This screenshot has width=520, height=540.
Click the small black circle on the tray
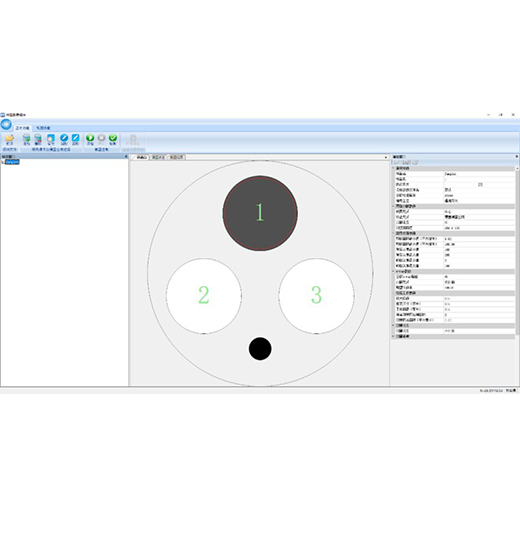click(260, 349)
